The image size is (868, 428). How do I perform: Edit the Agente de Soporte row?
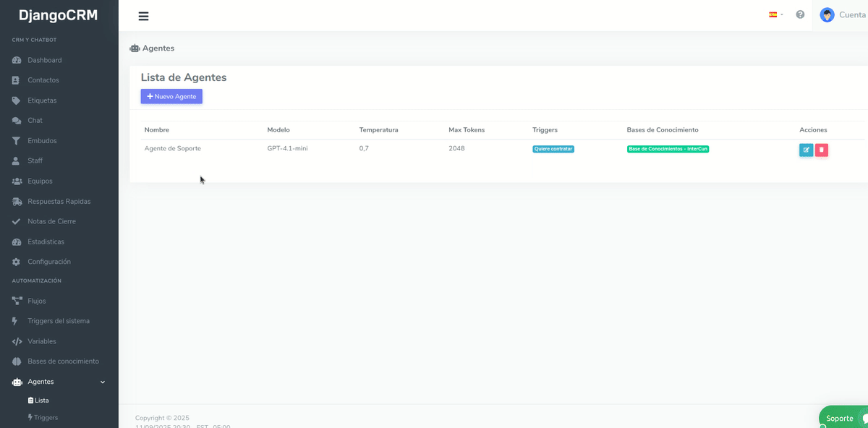[x=806, y=150]
